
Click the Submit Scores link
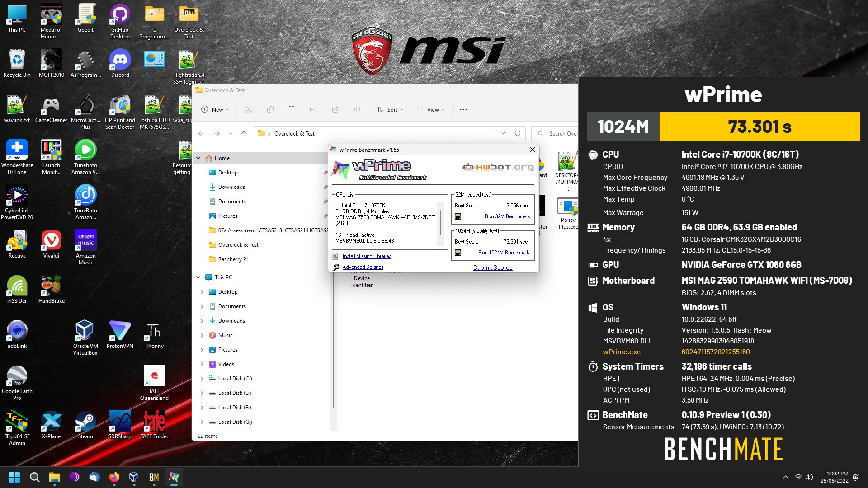pyautogui.click(x=493, y=267)
